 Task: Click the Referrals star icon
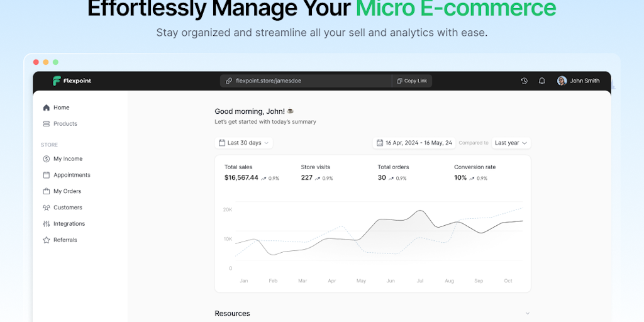tap(47, 240)
